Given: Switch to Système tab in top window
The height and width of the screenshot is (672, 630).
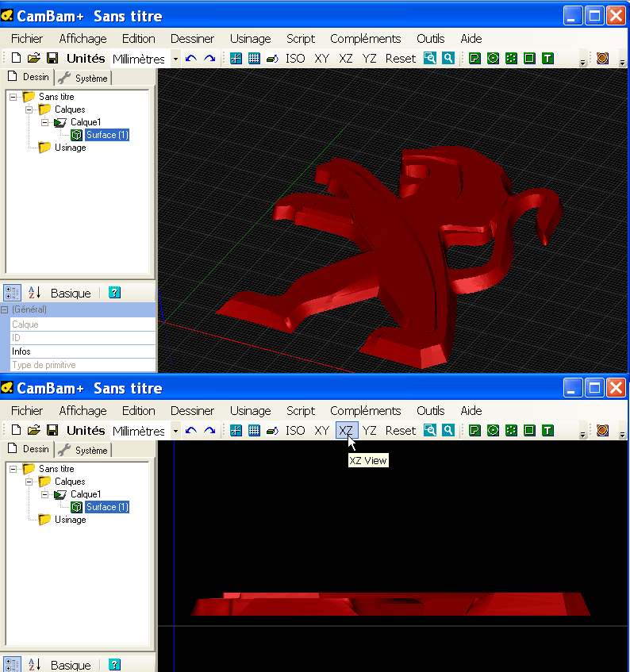Looking at the screenshot, I should 83,78.
